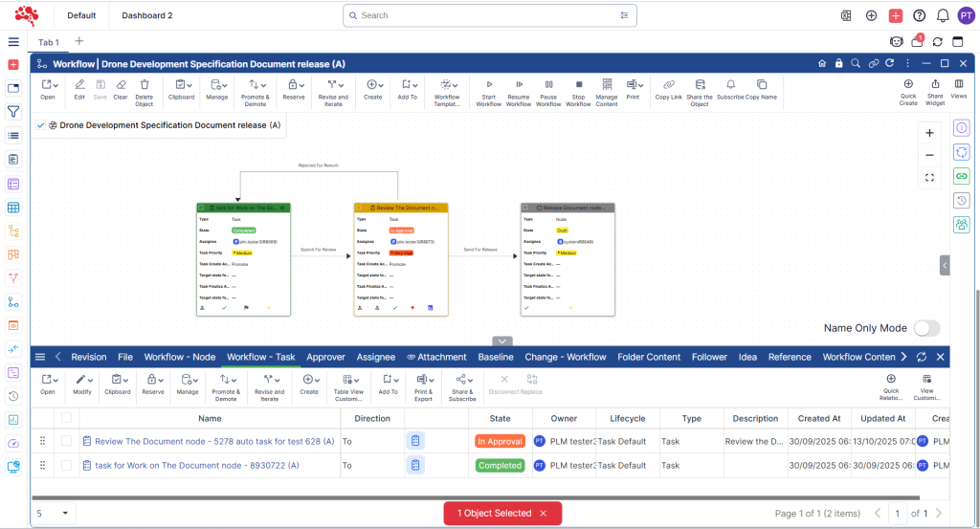Image resolution: width=980 pixels, height=529 pixels.
Task: Click fullscreen fit icon on canvas
Action: coord(929,177)
